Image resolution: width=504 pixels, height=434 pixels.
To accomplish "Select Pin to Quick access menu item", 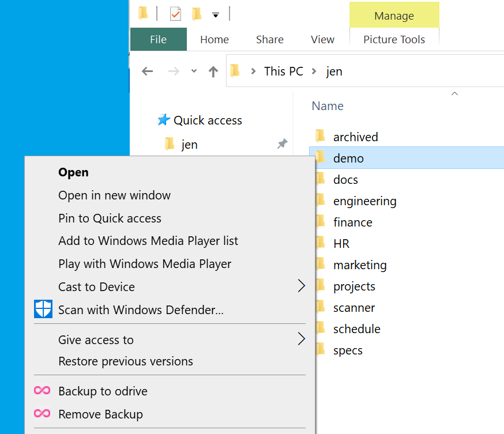I will (110, 218).
